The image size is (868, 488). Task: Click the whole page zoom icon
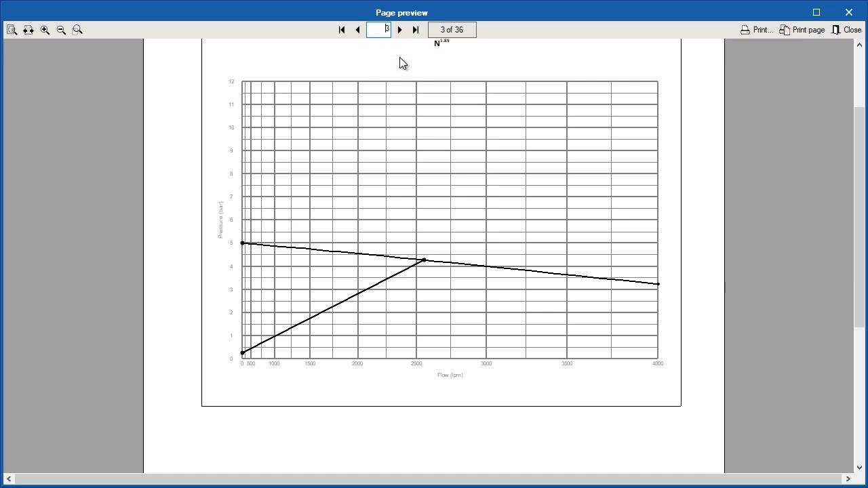pyautogui.click(x=12, y=30)
